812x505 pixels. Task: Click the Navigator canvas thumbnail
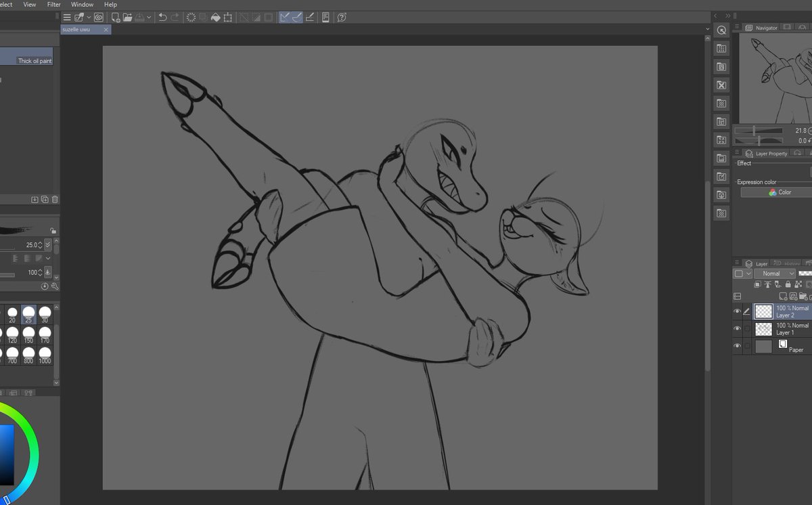[775, 79]
